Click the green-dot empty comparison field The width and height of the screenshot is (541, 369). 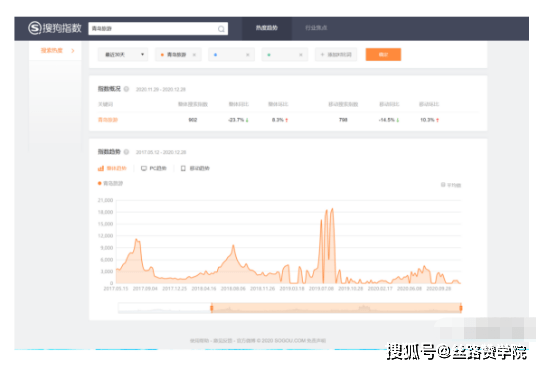[x=285, y=55]
